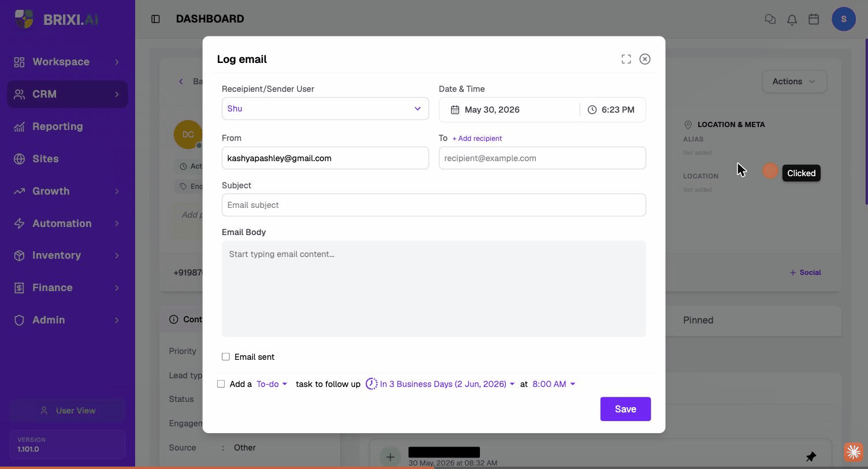The width and height of the screenshot is (868, 469).
Task: Click the Reporting chart icon in sidebar
Action: (x=19, y=126)
